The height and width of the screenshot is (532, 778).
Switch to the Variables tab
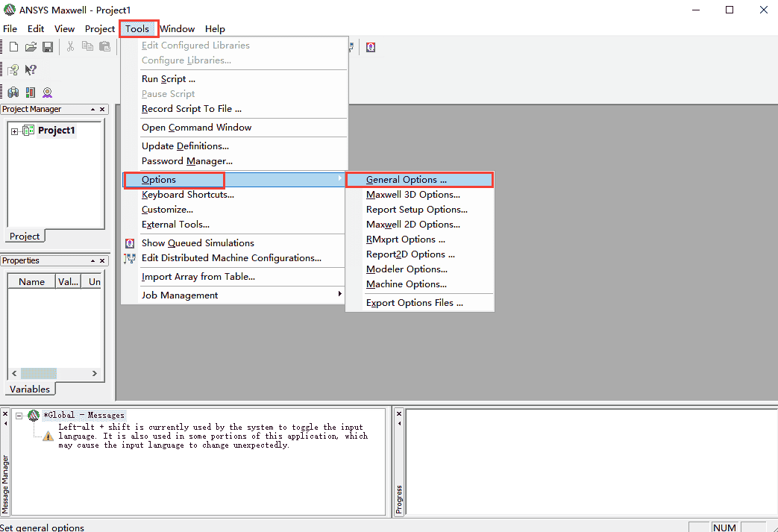point(30,389)
